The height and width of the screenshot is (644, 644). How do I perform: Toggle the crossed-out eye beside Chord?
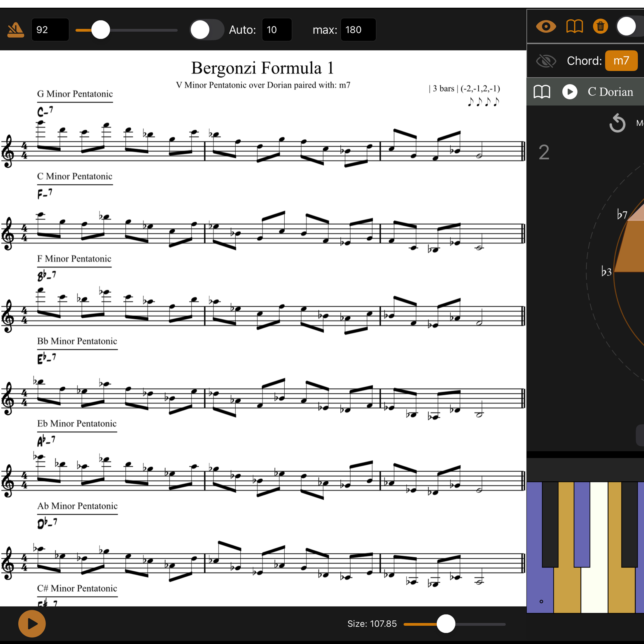tap(546, 61)
